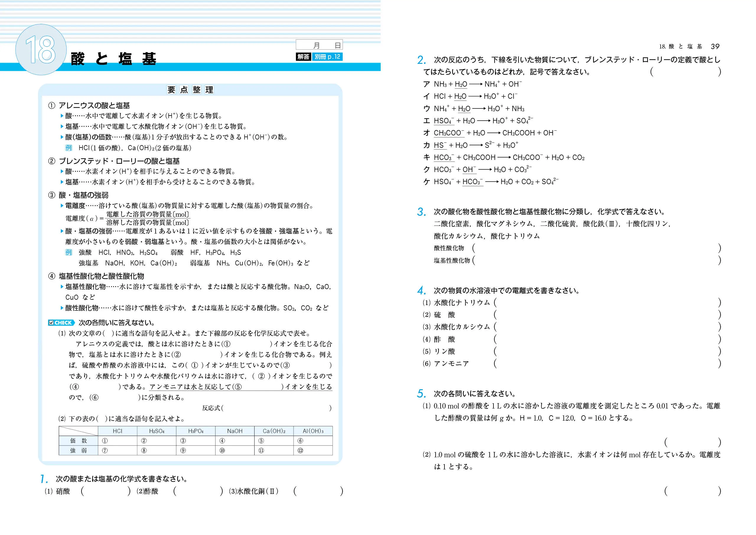The image size is (756, 535).
Task: Click the HCl column header in table
Action: (x=118, y=431)
